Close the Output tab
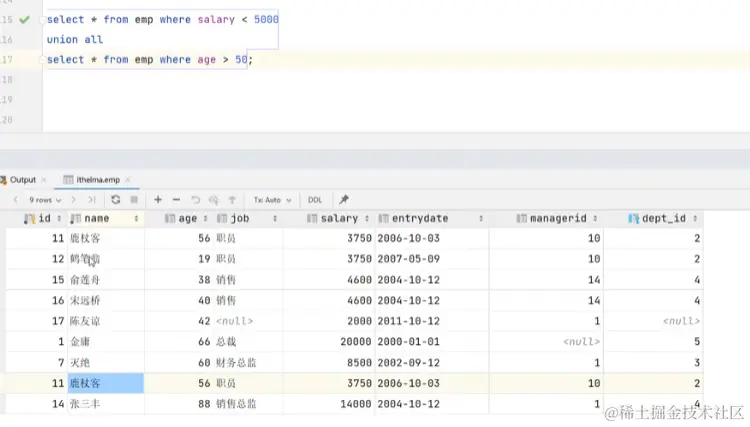750x427 pixels. [44, 180]
